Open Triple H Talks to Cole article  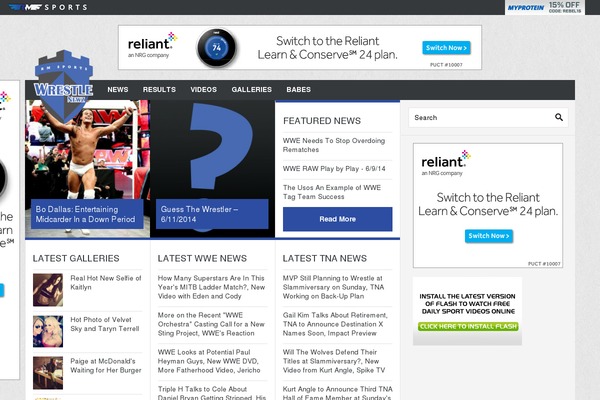point(212,393)
